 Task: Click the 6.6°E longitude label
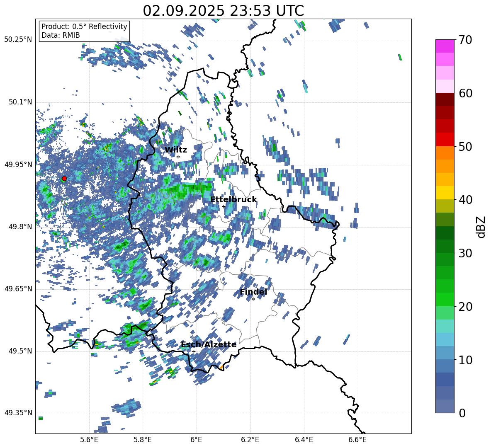pos(357,440)
